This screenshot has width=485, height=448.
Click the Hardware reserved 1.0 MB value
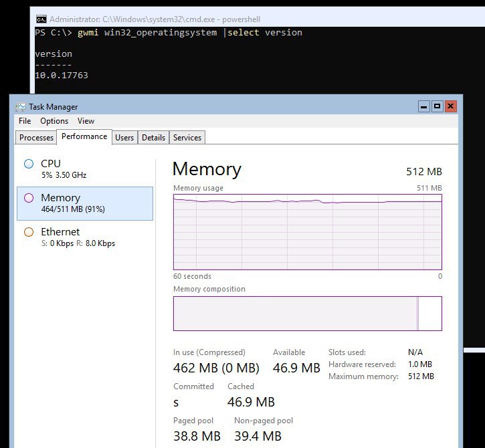pos(419,364)
